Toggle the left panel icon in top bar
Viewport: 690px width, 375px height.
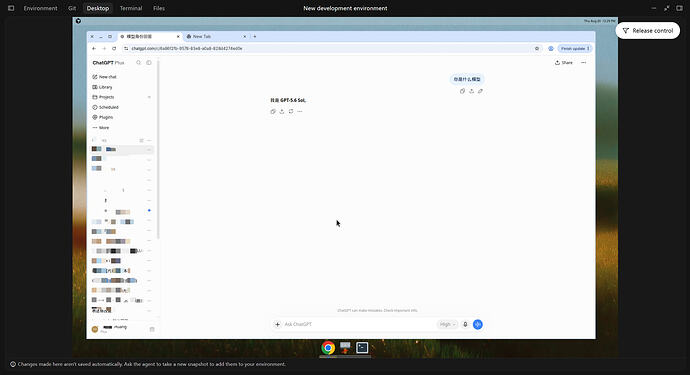tap(11, 8)
